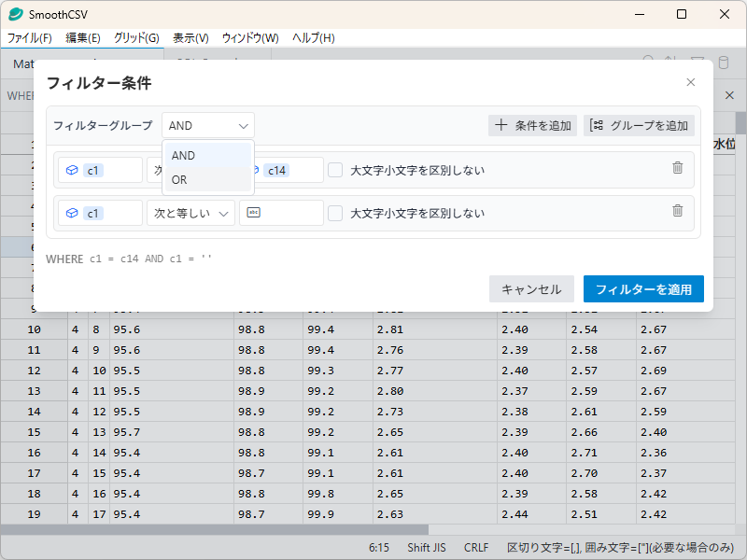
Task: Delete the second filter condition with trash icon
Action: [678, 211]
